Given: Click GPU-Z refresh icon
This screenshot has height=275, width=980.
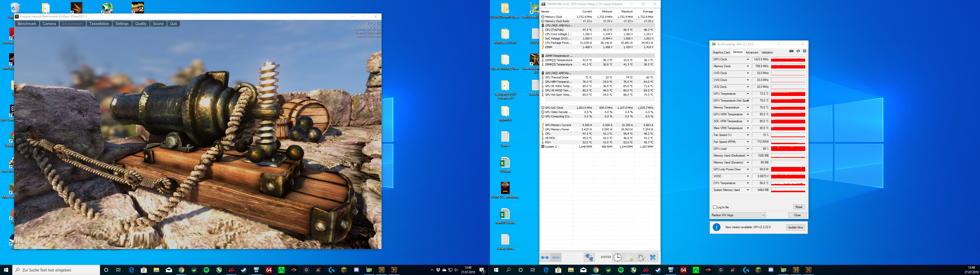Looking at the screenshot, I should pyautogui.click(x=798, y=51).
